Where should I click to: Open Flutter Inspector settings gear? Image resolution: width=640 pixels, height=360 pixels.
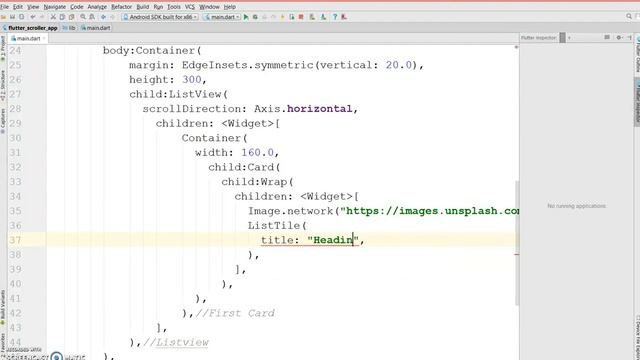pos(619,38)
